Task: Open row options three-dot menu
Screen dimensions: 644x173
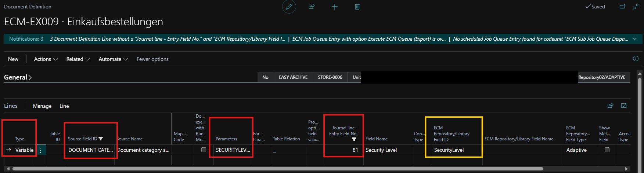Action: (41, 150)
